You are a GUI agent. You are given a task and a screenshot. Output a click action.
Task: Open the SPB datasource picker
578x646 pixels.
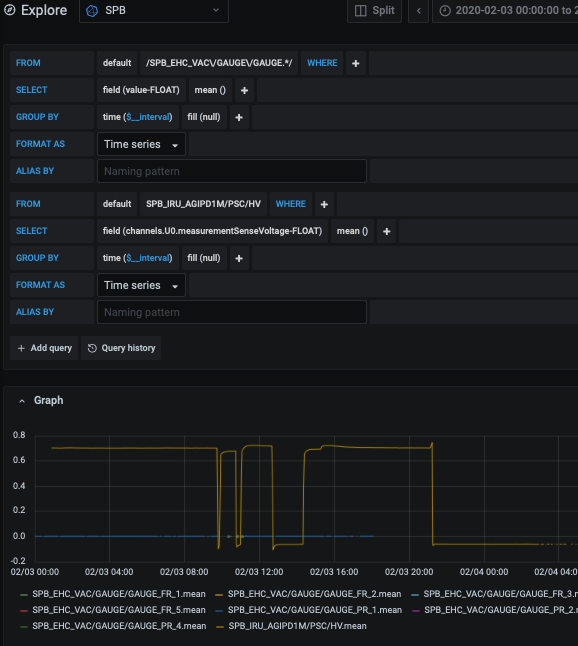154,11
